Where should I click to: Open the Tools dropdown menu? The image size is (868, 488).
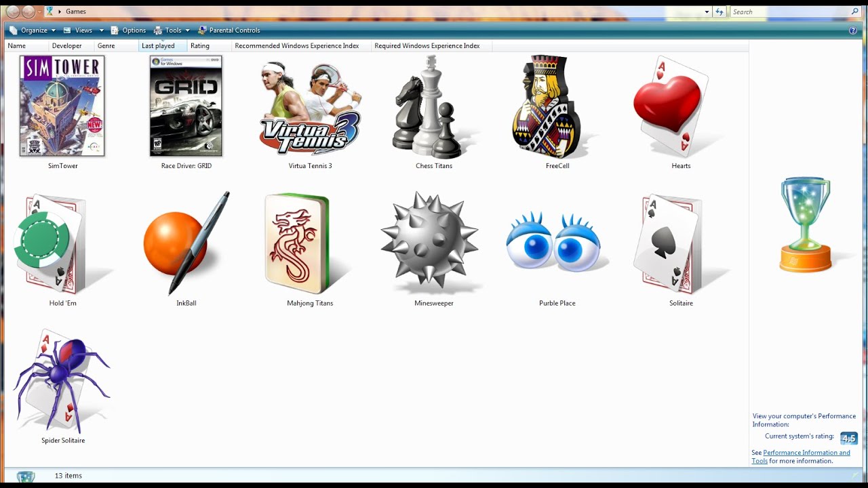pyautogui.click(x=172, y=30)
